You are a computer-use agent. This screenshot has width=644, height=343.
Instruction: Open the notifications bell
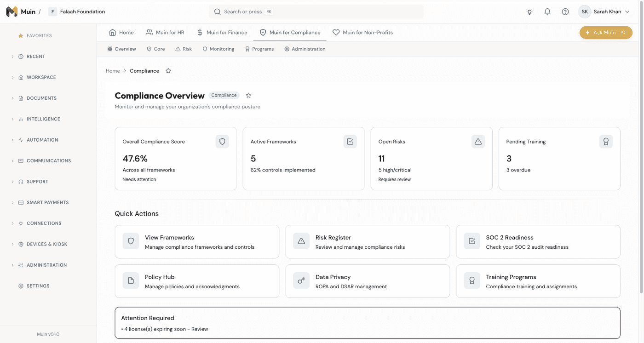tap(547, 12)
